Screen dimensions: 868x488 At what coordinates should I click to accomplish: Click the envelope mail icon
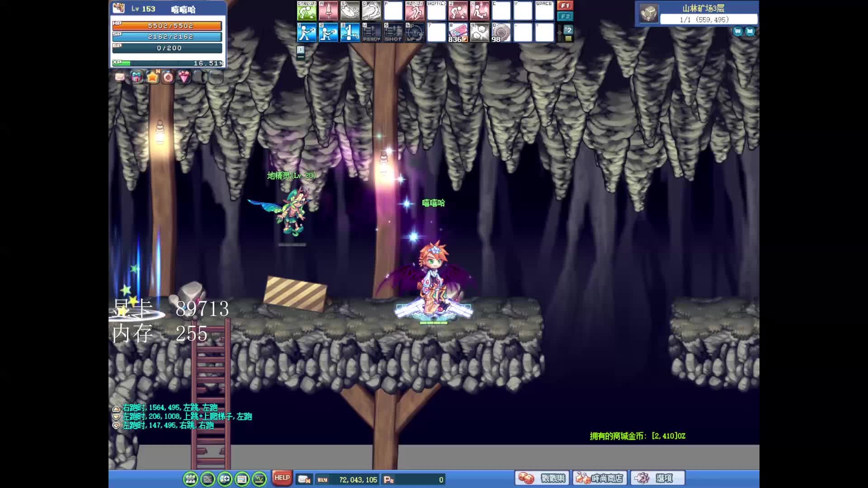120,77
